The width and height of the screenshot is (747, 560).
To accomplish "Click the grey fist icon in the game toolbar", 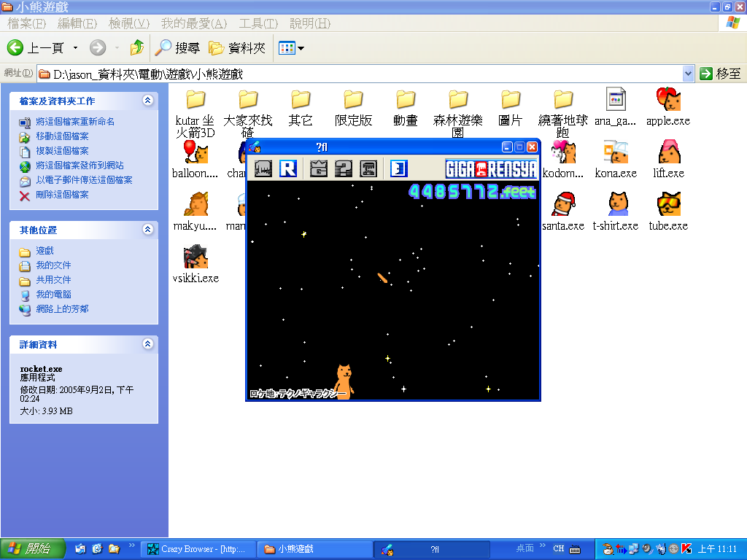I will point(263,168).
